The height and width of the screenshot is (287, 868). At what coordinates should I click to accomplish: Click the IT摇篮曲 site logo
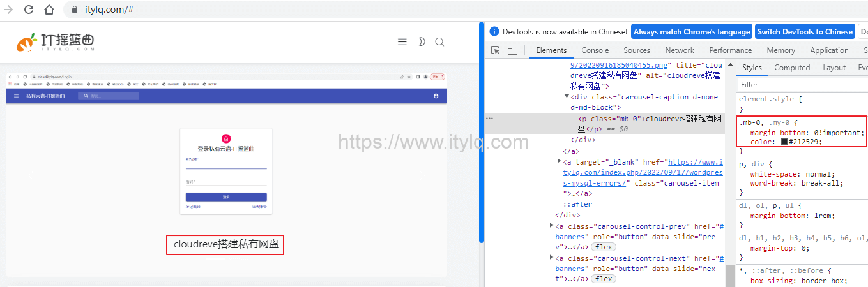56,42
